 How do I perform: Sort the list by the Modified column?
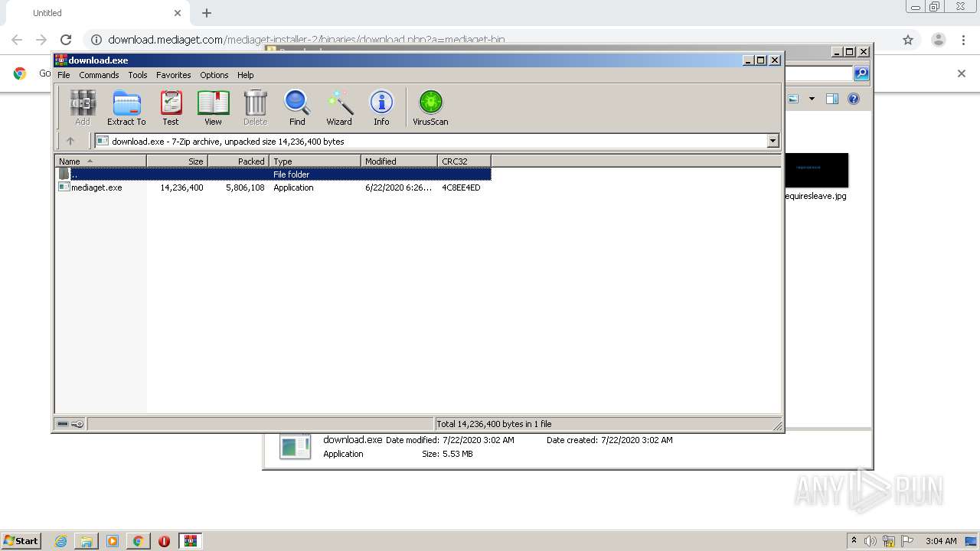pyautogui.click(x=399, y=161)
